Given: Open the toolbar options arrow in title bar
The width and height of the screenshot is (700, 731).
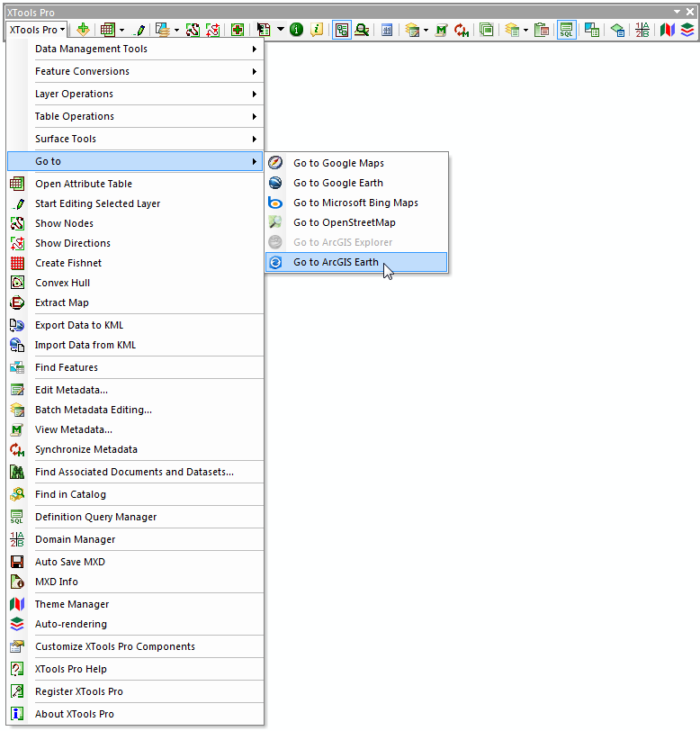Looking at the screenshot, I should click(677, 12).
